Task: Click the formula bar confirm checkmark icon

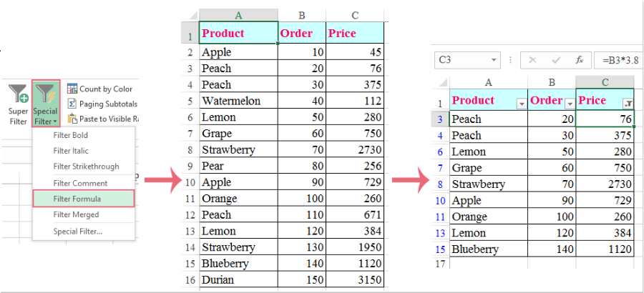Action: pos(556,60)
